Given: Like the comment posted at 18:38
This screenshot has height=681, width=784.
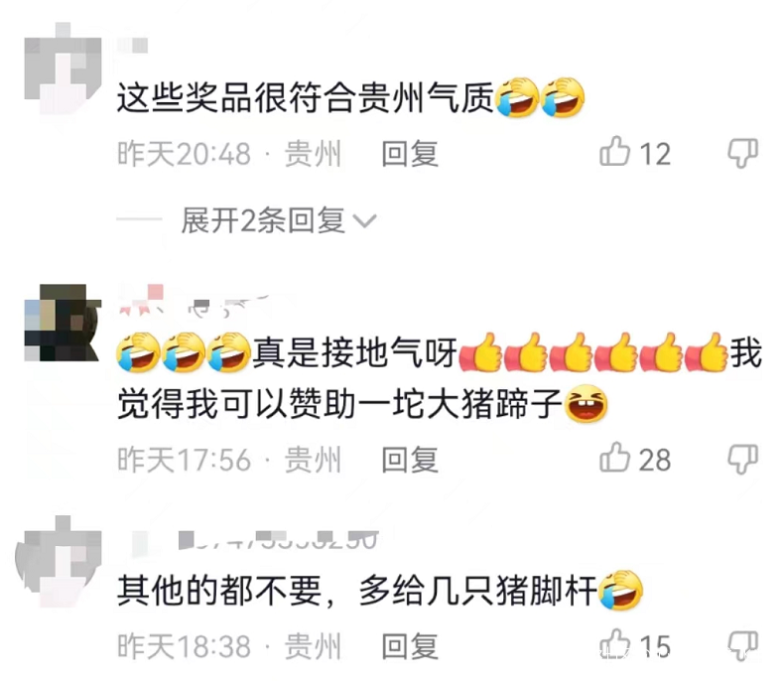Looking at the screenshot, I should pos(614,644).
